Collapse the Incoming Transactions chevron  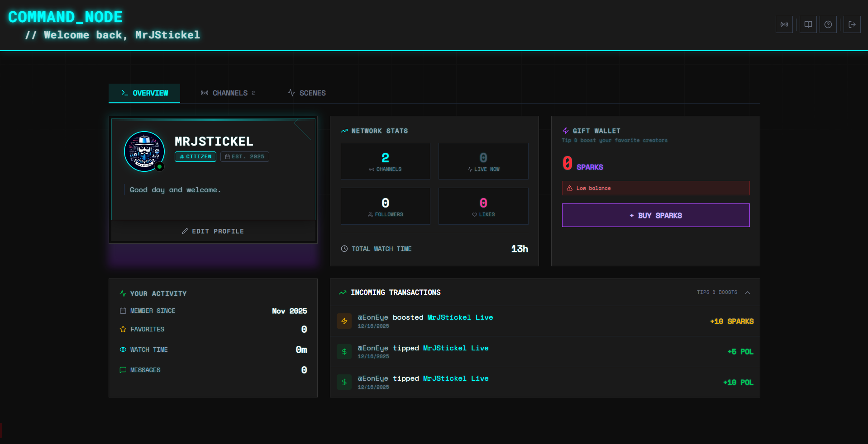(748, 293)
